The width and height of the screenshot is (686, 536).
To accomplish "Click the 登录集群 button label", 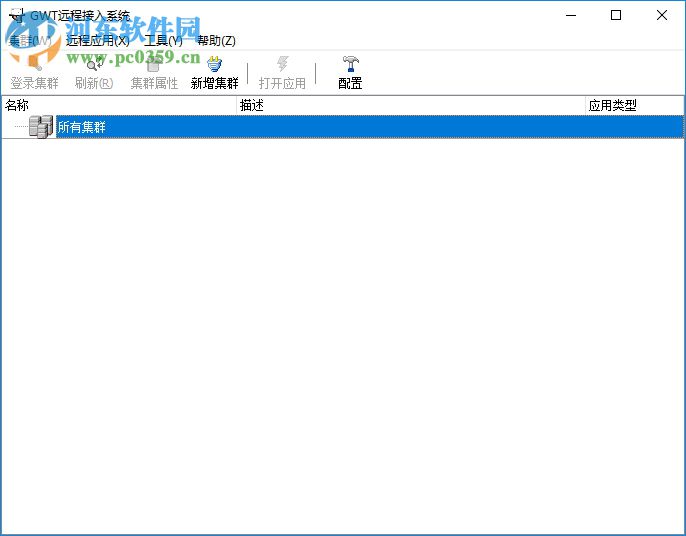I will 35,83.
